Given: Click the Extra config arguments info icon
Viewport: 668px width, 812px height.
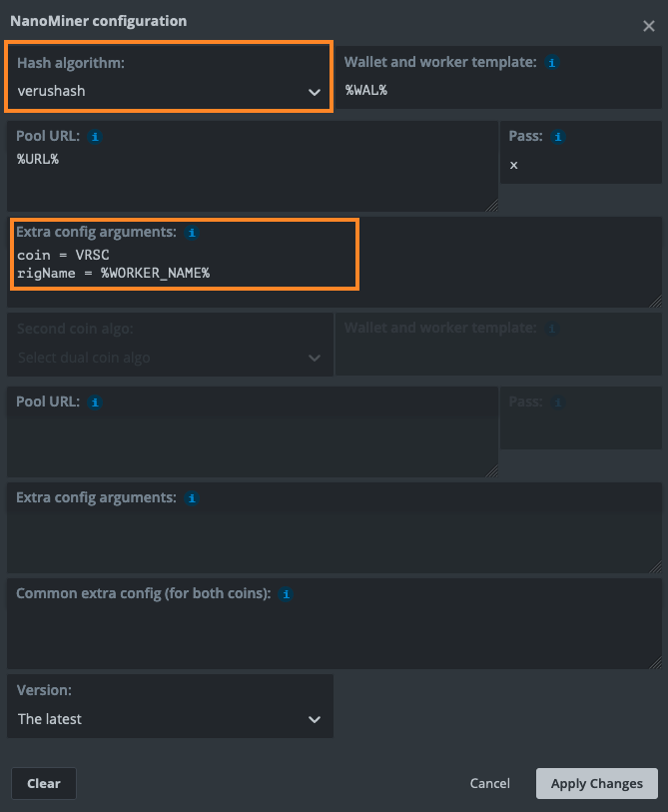Looking at the screenshot, I should pyautogui.click(x=191, y=233).
